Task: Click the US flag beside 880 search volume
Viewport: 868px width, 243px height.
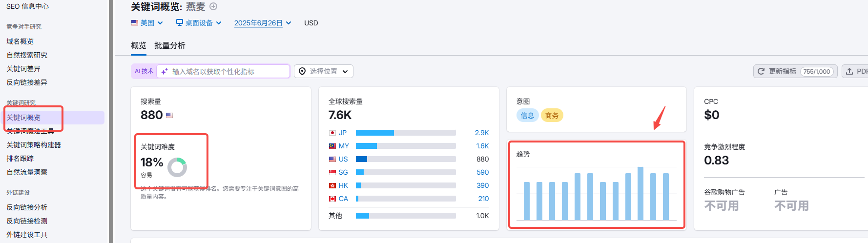Action: pos(169,116)
